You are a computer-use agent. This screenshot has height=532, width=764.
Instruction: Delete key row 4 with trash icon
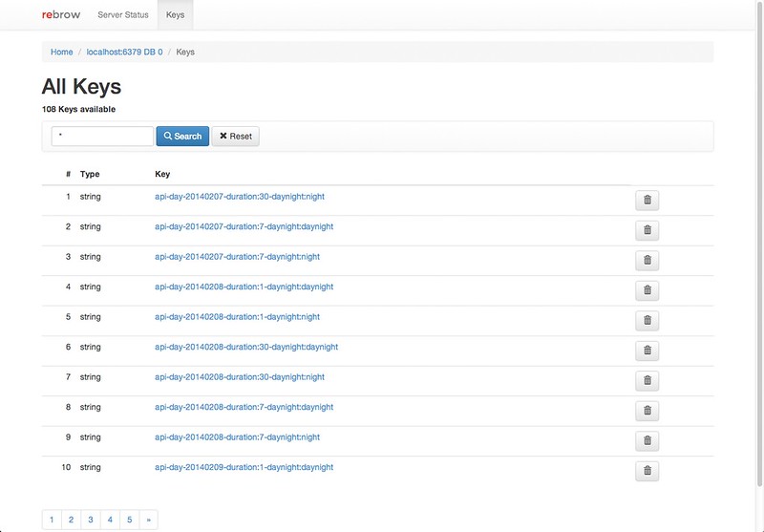coord(647,290)
